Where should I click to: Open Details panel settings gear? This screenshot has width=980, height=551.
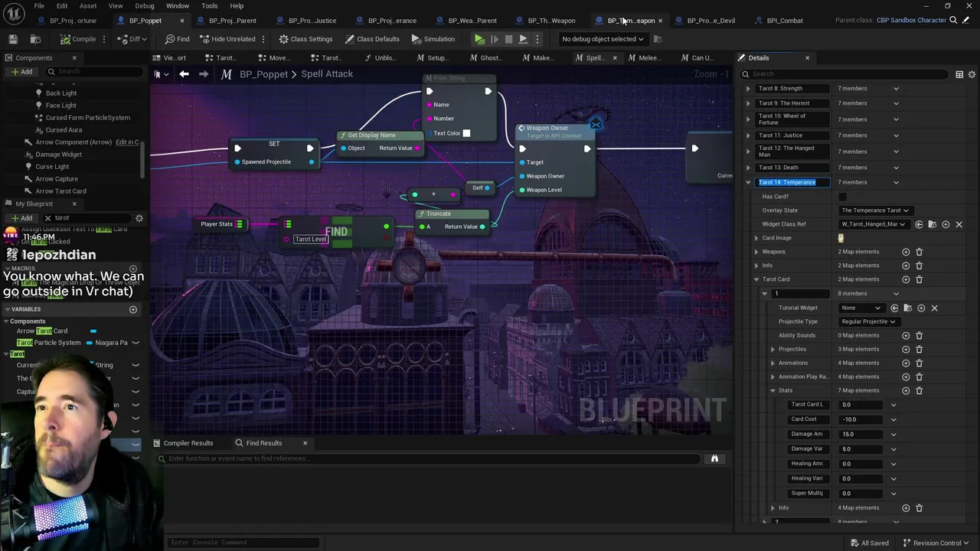tap(972, 74)
